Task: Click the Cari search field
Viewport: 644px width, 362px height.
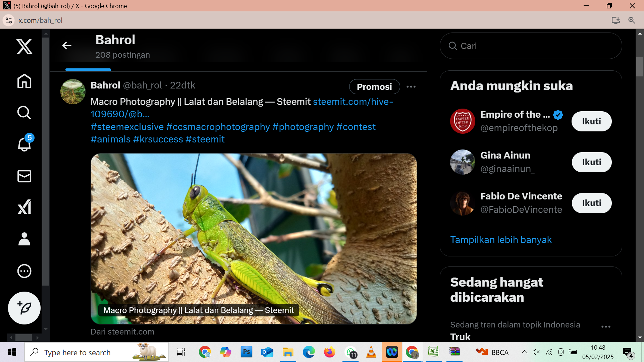Action: (531, 46)
